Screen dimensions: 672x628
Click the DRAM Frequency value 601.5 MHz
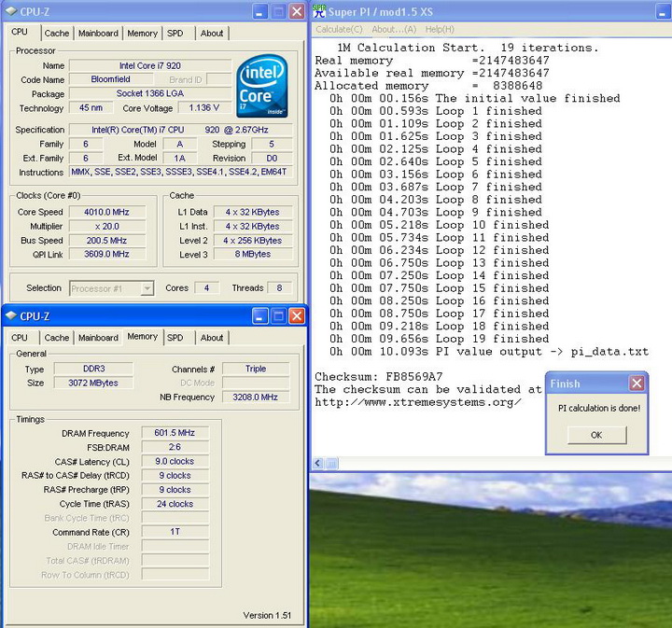[x=175, y=433]
